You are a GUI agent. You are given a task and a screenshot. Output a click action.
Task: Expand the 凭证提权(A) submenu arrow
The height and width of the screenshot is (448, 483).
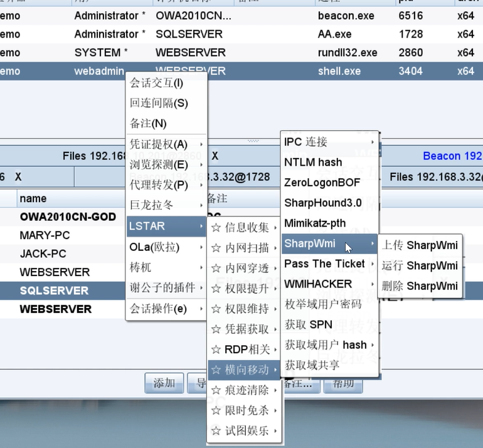point(201,144)
